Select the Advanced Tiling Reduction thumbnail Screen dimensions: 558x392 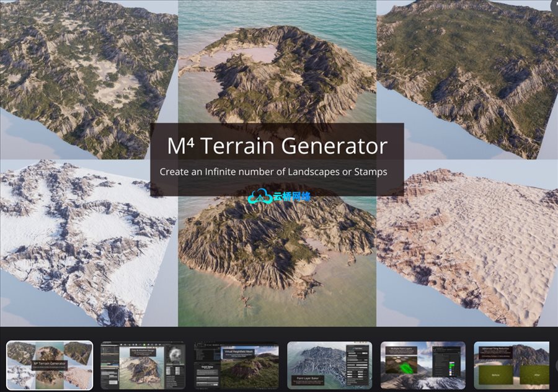pos(511,365)
